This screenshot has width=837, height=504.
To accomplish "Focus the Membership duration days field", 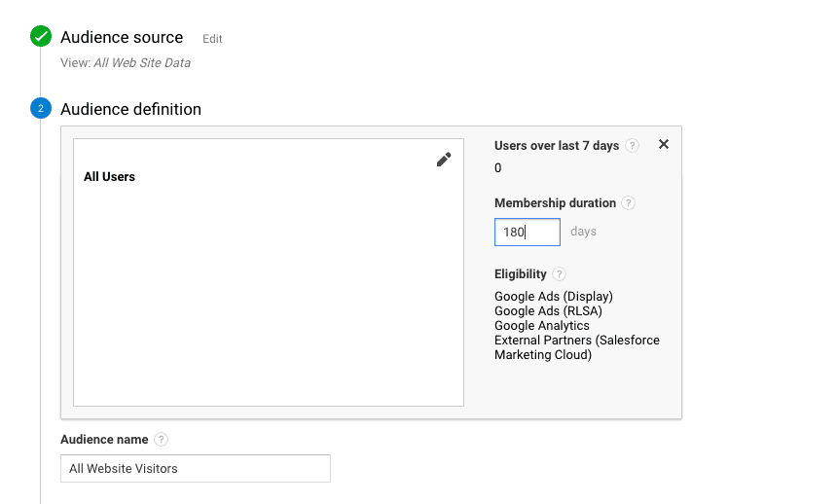I will (x=527, y=233).
